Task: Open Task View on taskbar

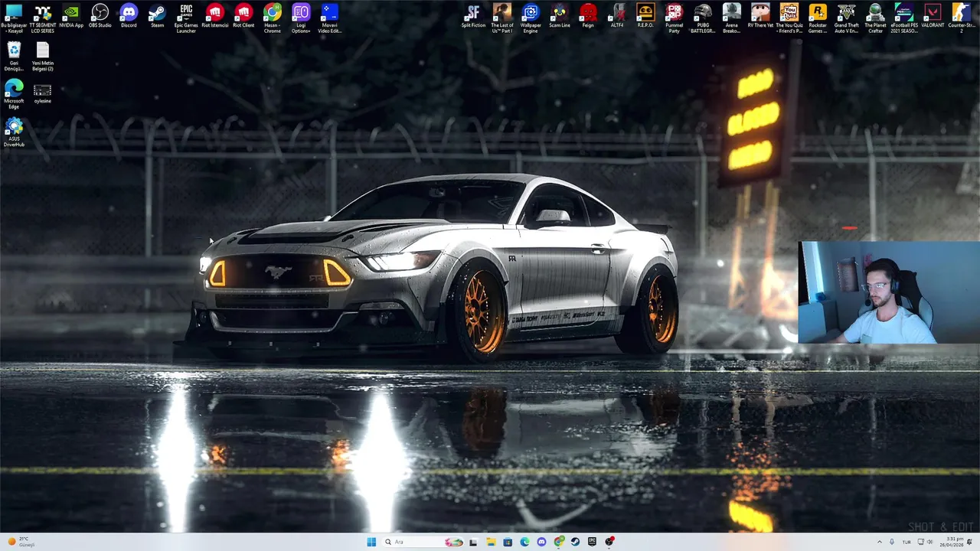Action: click(473, 542)
